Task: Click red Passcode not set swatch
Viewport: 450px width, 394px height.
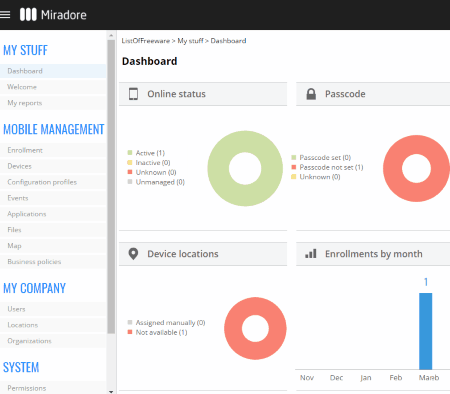Action: [294, 167]
